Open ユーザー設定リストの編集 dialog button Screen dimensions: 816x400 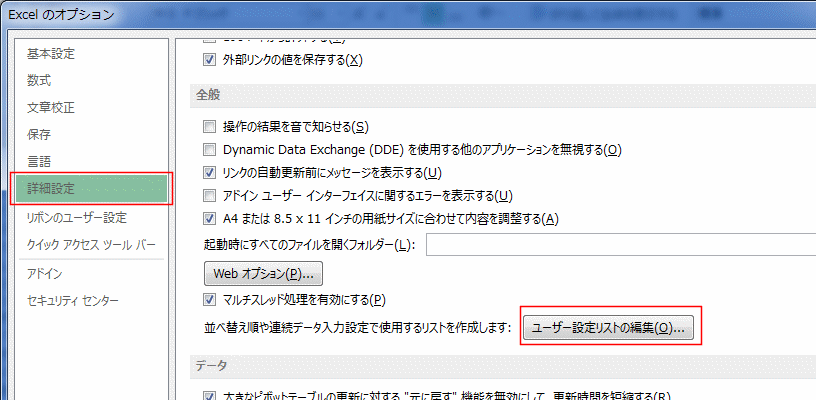[x=608, y=328]
